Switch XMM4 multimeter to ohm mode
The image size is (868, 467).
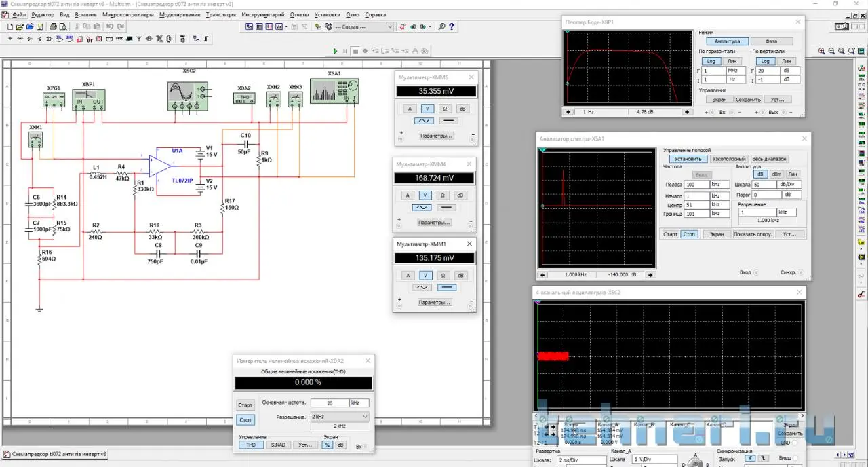coord(442,195)
